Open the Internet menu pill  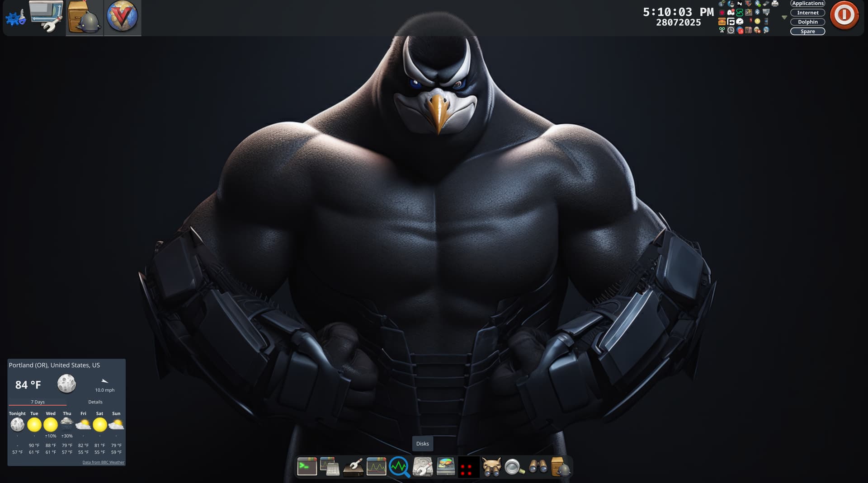click(x=807, y=13)
